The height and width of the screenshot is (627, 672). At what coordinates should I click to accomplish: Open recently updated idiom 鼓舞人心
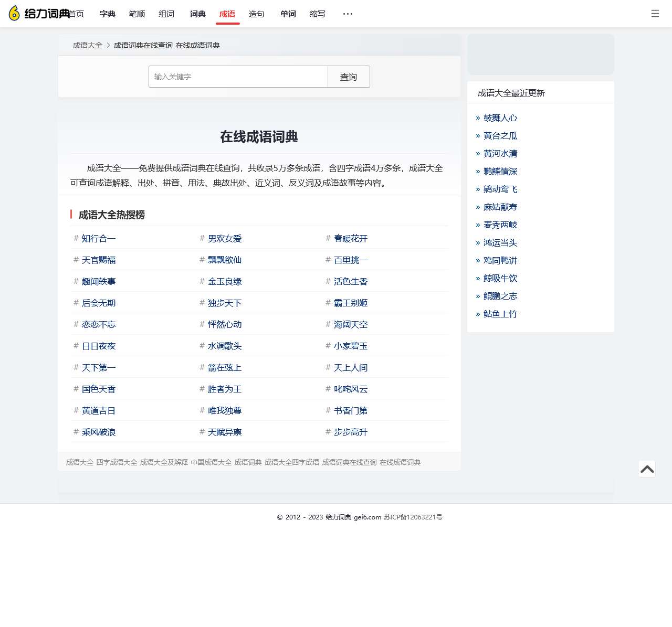(x=500, y=118)
